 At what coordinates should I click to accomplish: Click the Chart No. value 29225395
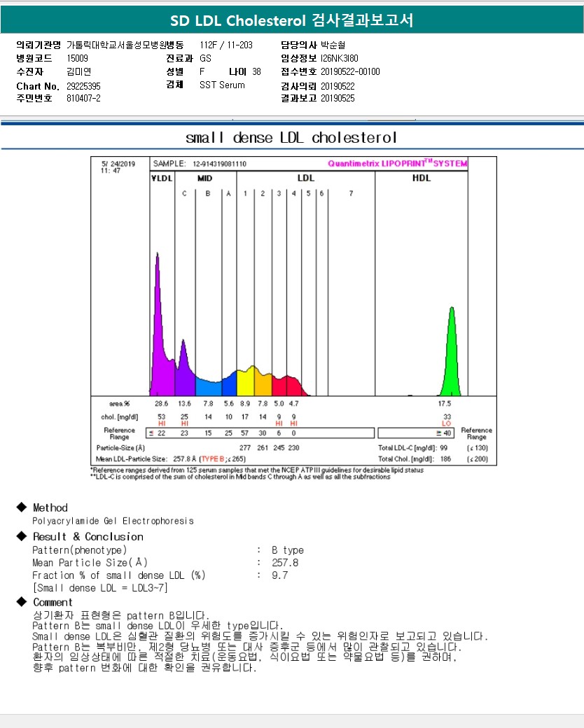coord(83,85)
